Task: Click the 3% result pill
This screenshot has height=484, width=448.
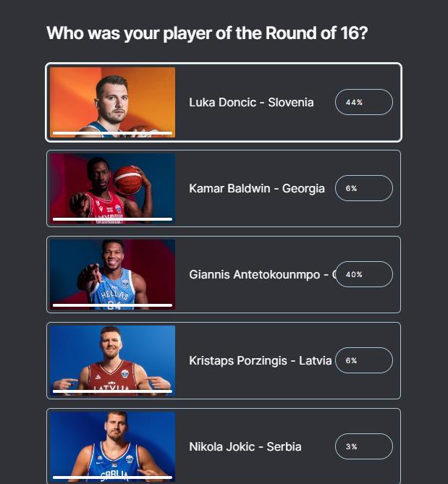Action: (x=363, y=446)
